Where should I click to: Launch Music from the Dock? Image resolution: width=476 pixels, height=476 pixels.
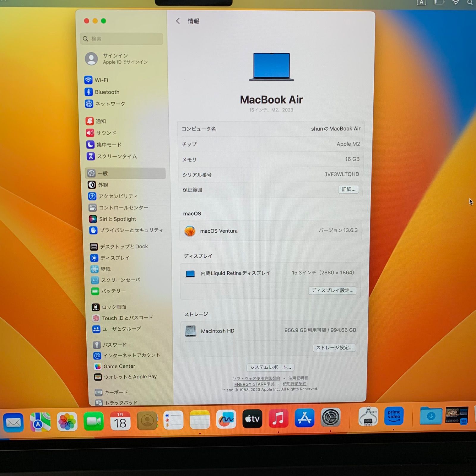(278, 418)
